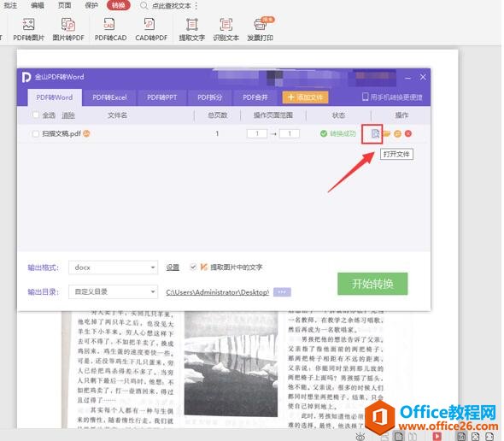Click the search magnifier icon

(x=144, y=6)
